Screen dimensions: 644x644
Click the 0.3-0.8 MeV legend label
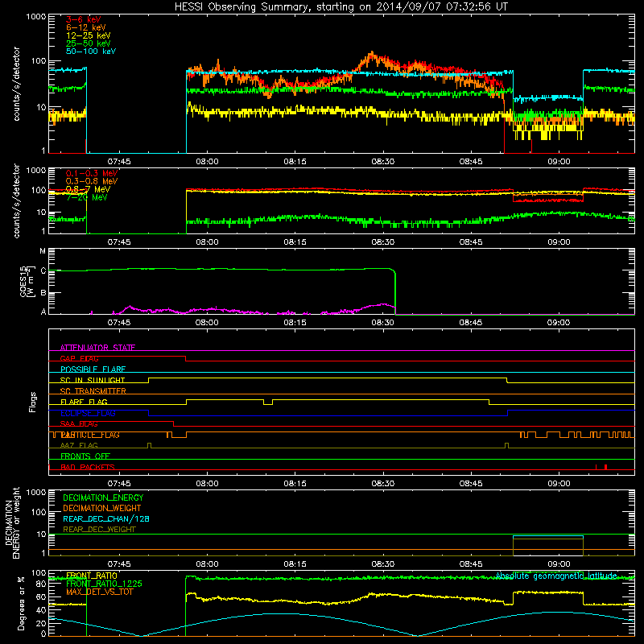(92, 181)
